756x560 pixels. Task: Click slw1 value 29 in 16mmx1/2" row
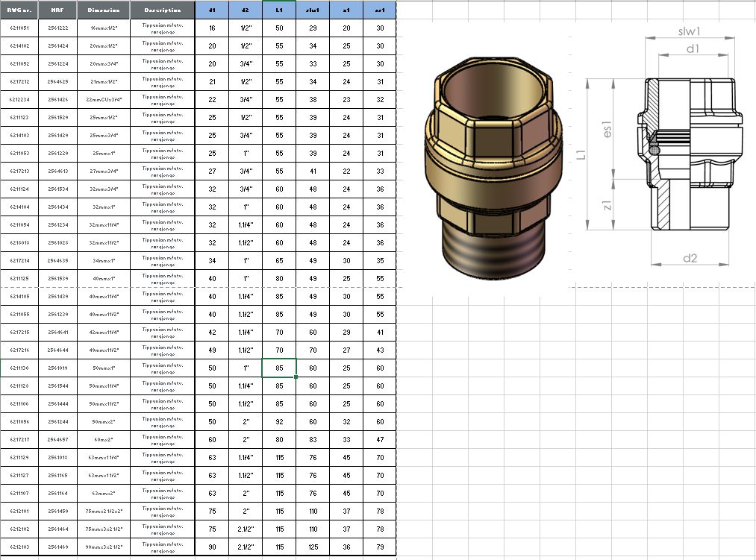click(x=313, y=28)
